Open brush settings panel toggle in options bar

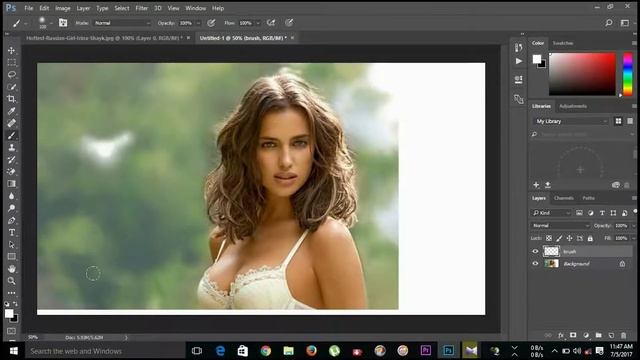pyautogui.click(x=63, y=23)
